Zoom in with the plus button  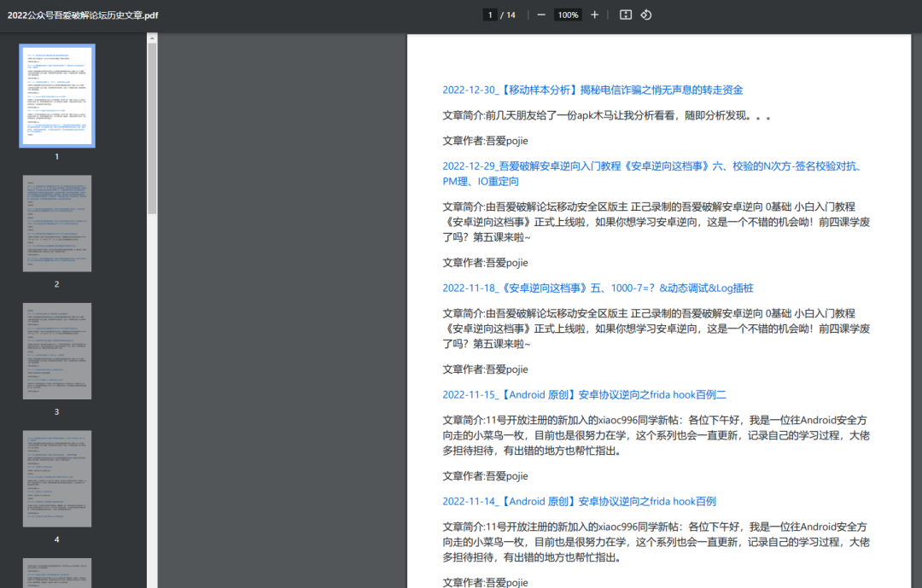[594, 15]
